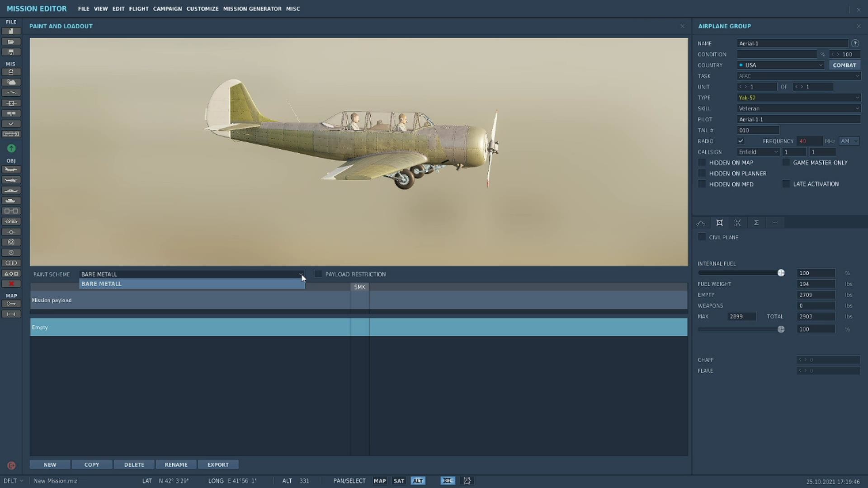868x488 pixels.
Task: Click the red exit icon bottom-left
Action: (11, 465)
